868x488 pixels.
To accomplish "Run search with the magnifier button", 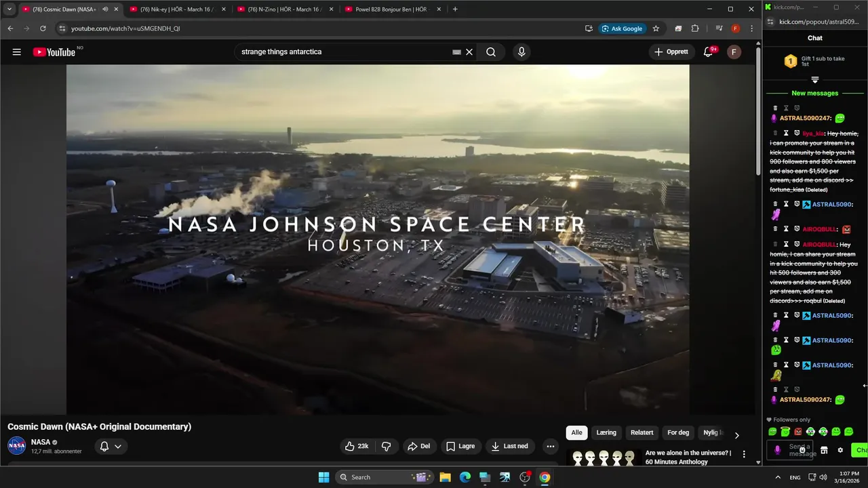I will (491, 52).
